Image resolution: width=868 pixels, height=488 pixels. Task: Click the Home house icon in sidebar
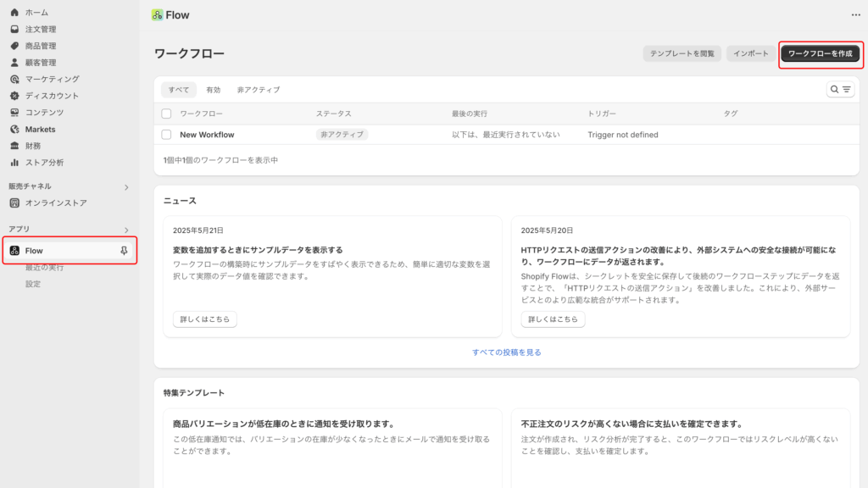[x=14, y=12]
